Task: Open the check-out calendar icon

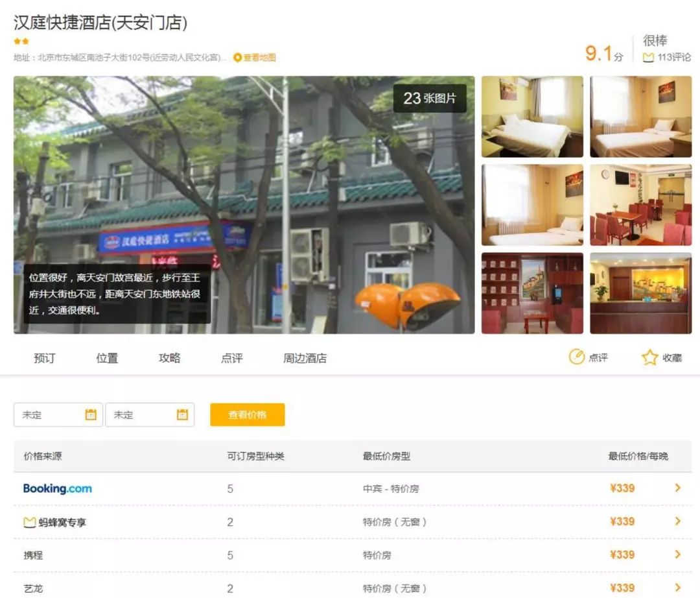Action: pyautogui.click(x=182, y=414)
